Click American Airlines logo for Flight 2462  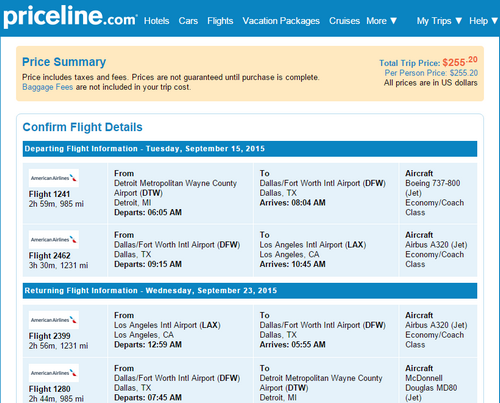[x=54, y=239]
